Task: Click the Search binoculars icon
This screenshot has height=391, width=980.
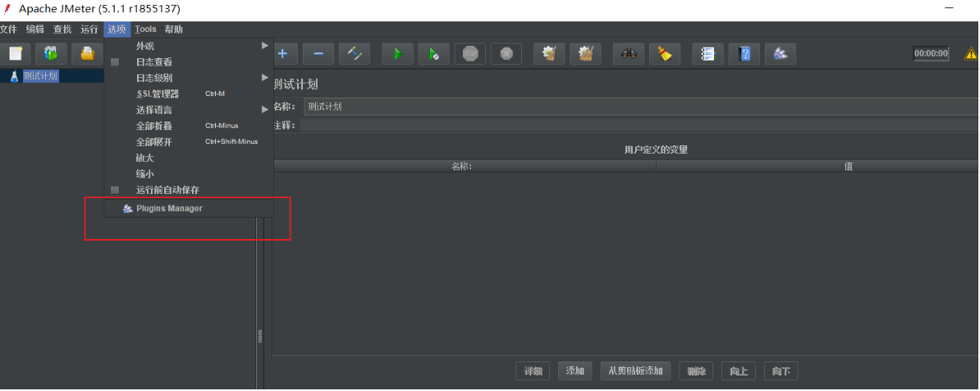Action: 629,53
